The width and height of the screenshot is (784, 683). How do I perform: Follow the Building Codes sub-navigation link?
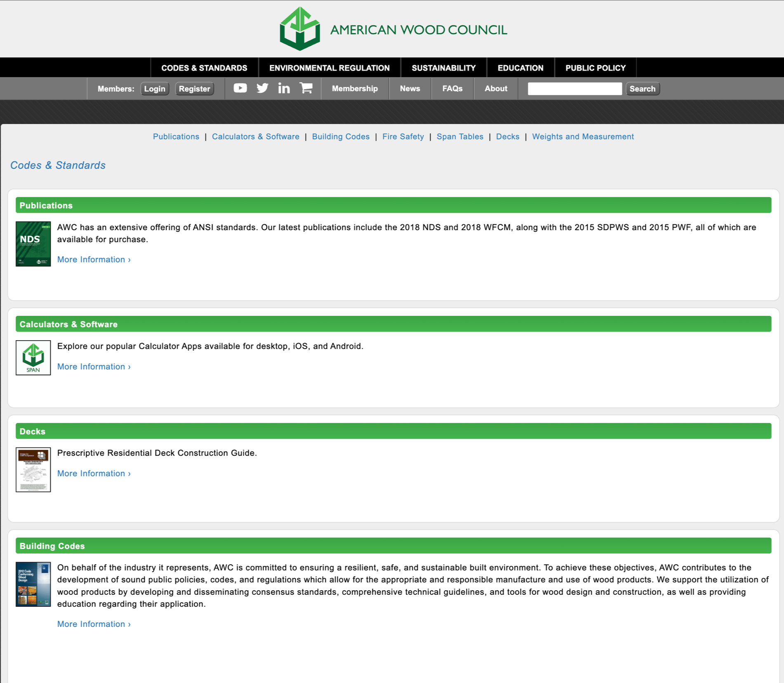[x=341, y=137]
